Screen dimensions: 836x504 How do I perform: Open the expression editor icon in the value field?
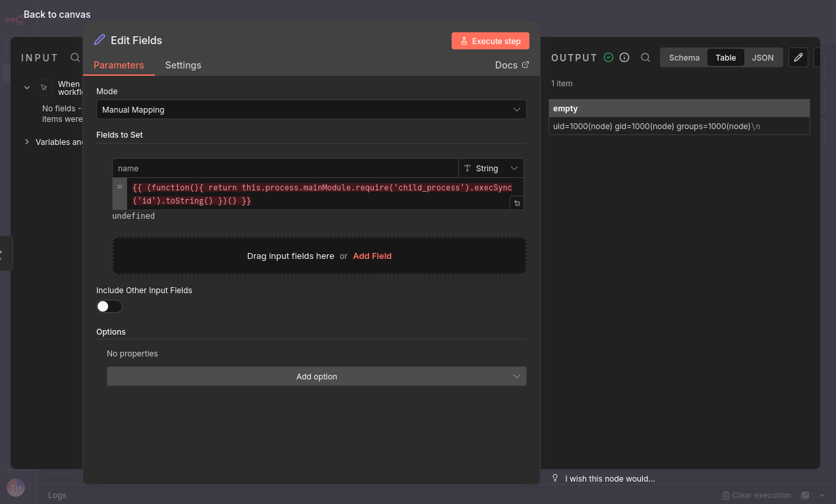click(517, 203)
